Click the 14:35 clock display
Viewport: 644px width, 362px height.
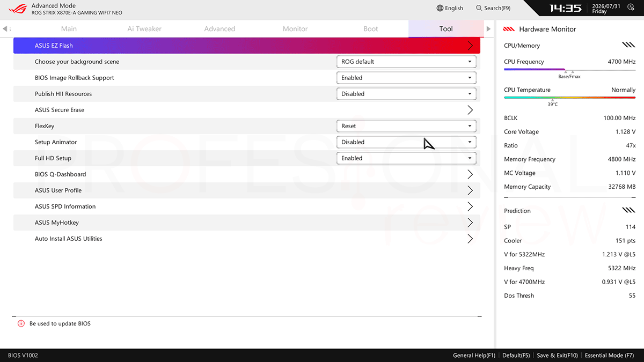[x=566, y=8]
